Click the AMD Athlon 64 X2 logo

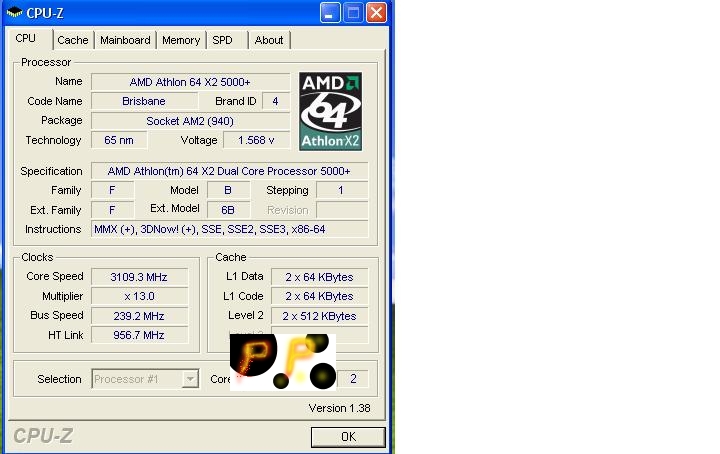[x=331, y=112]
